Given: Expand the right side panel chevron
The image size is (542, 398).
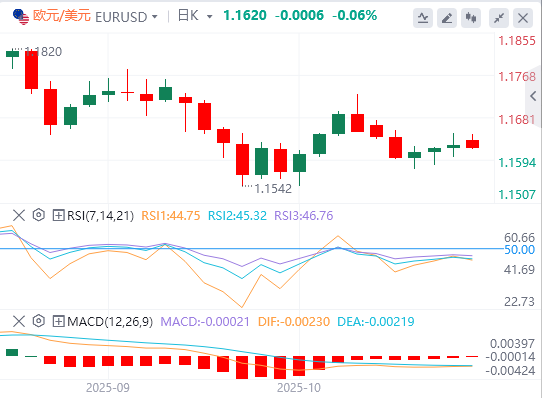Looking at the screenshot, I should click(x=533, y=96).
